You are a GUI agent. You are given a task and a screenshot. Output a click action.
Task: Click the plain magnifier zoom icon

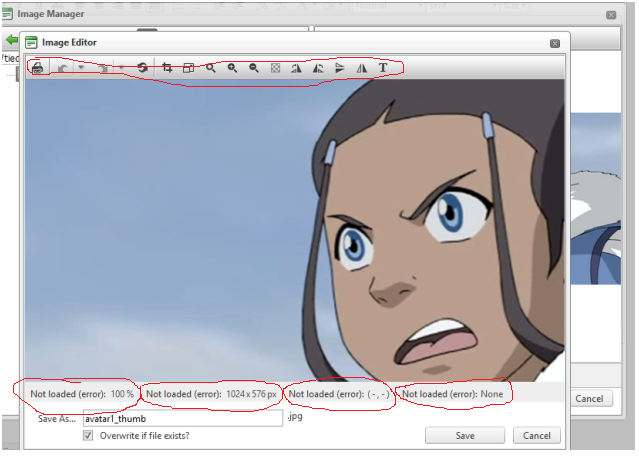tap(210, 68)
